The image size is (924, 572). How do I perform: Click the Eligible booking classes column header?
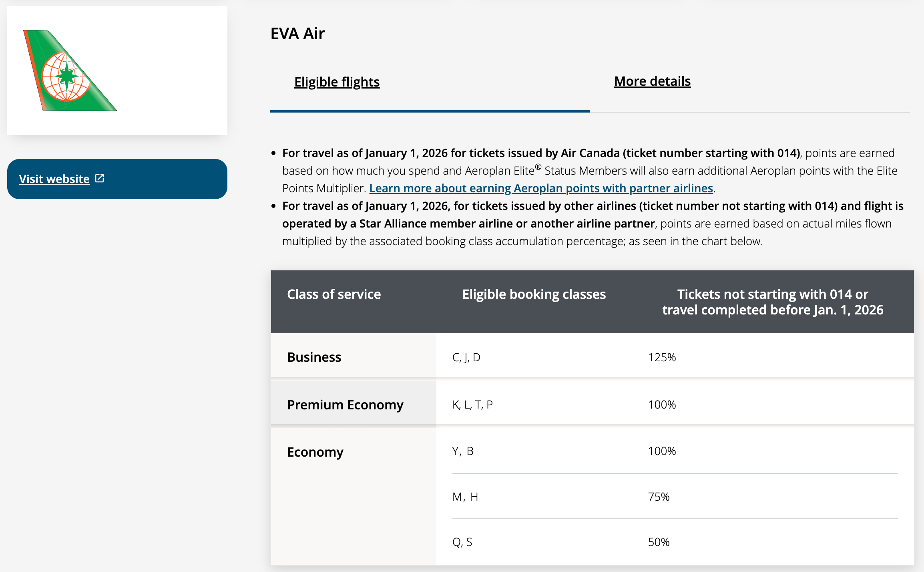534,294
